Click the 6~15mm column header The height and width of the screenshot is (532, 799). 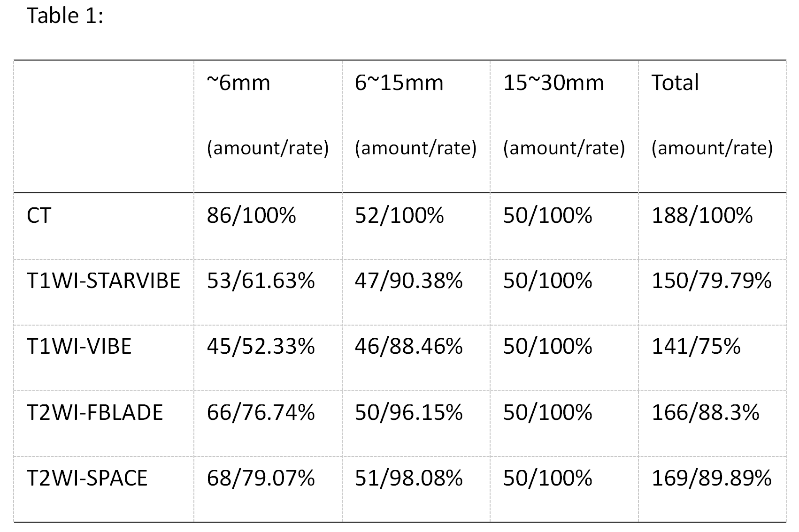[x=399, y=83]
